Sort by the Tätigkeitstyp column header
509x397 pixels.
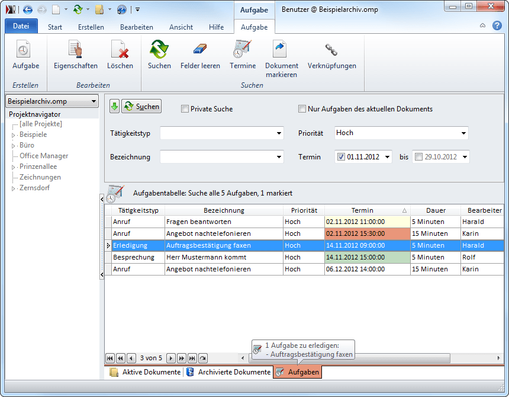pos(138,210)
